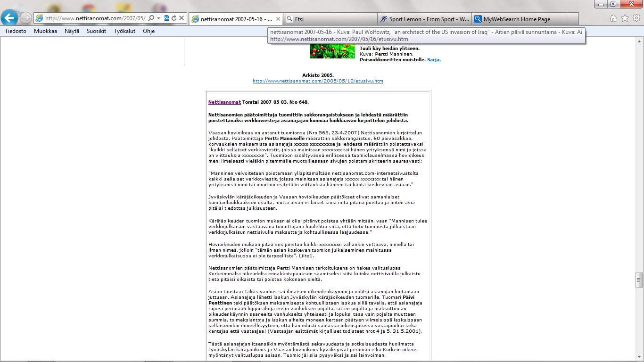Click the search magnifier in address bar
This screenshot has height=362, width=644.
click(x=151, y=18)
